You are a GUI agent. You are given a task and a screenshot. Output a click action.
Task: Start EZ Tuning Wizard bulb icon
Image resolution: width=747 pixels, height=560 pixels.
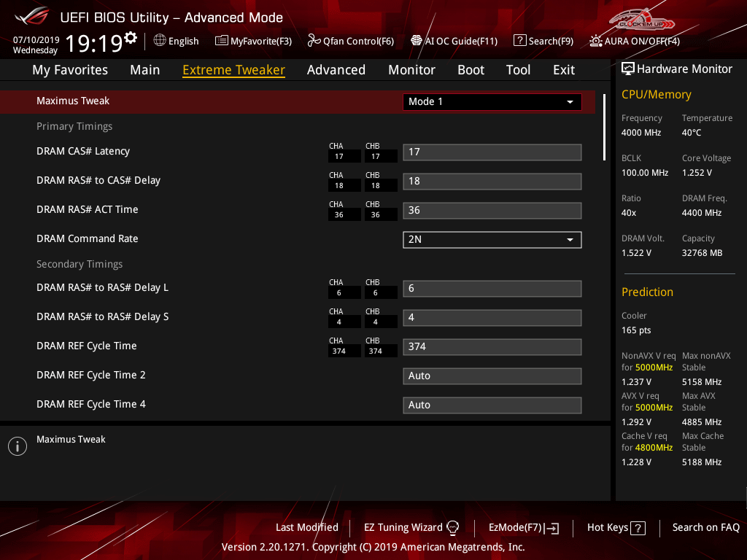tap(452, 527)
